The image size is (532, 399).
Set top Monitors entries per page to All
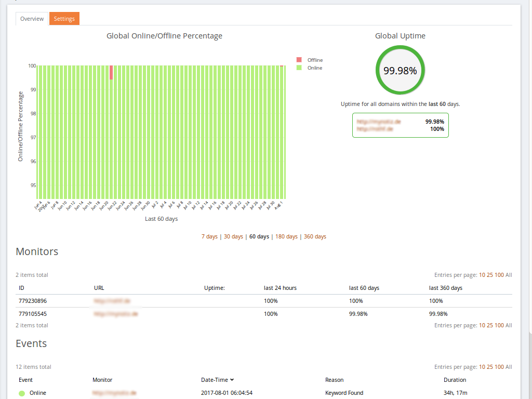point(509,275)
